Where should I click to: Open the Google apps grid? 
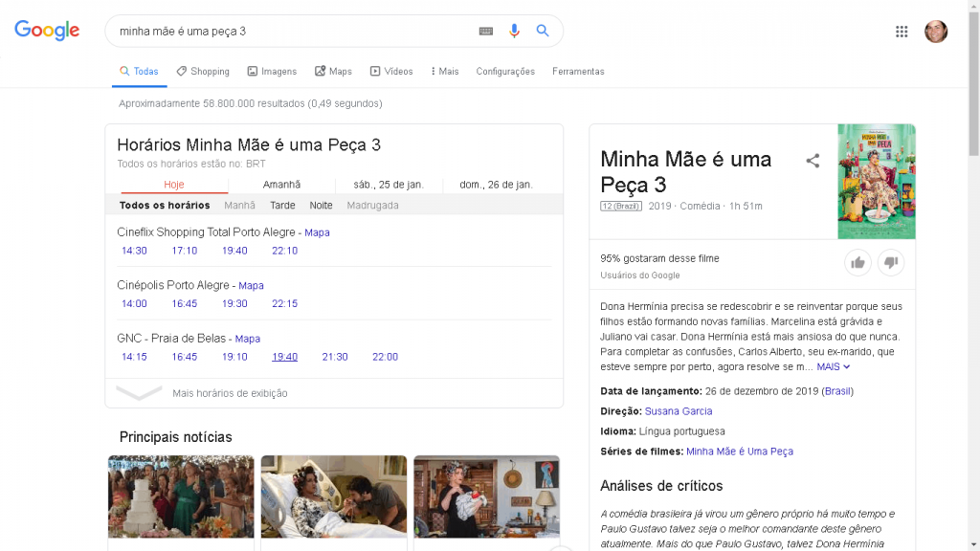click(x=902, y=32)
